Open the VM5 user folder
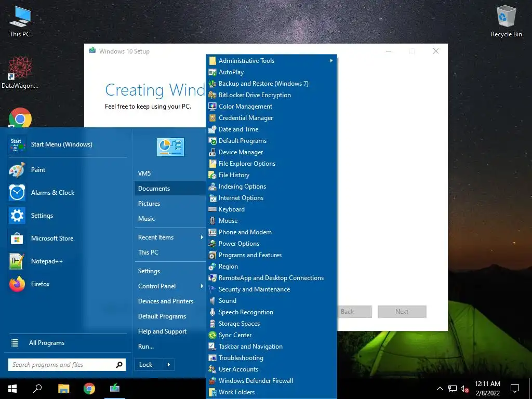532x399 pixels. point(170,174)
